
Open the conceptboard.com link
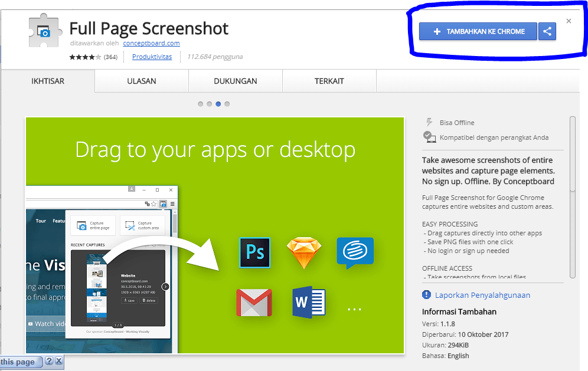151,43
